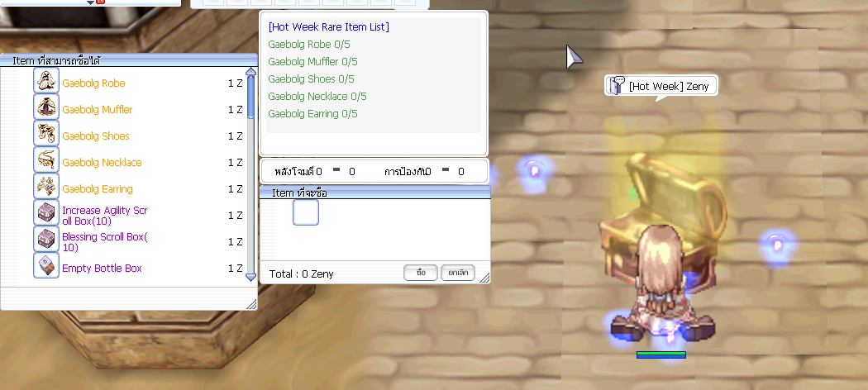Click the Gaebolg Necklace 0/5 entry
The height and width of the screenshot is (390, 868).
317,96
